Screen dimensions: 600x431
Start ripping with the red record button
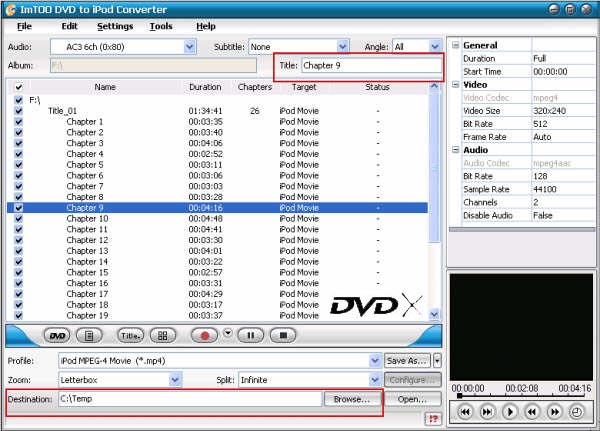[x=204, y=336]
